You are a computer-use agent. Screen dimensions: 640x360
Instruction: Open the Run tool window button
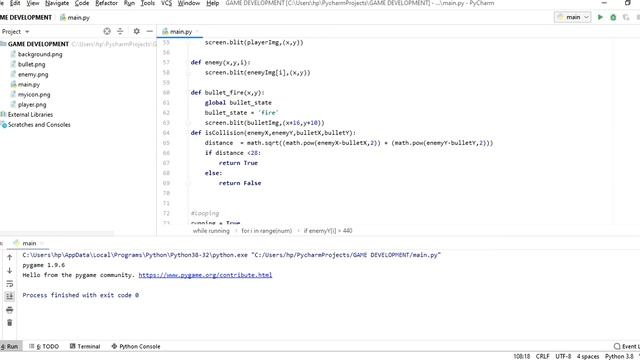[x=10, y=347]
